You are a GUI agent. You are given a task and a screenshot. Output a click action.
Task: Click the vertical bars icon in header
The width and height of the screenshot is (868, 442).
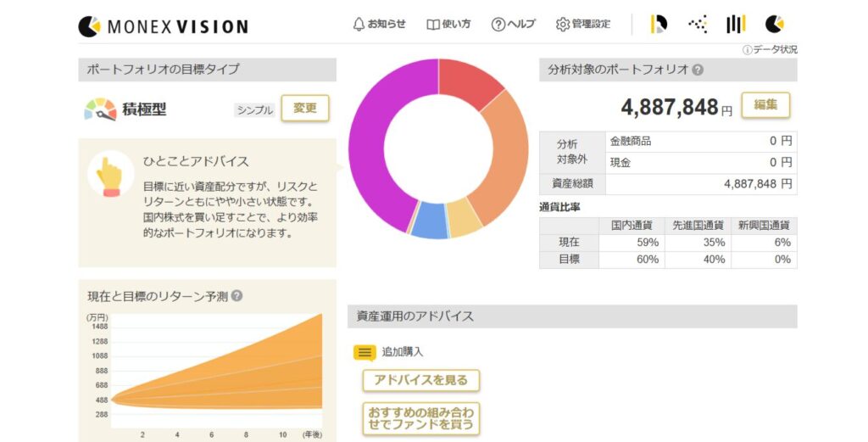tap(735, 24)
